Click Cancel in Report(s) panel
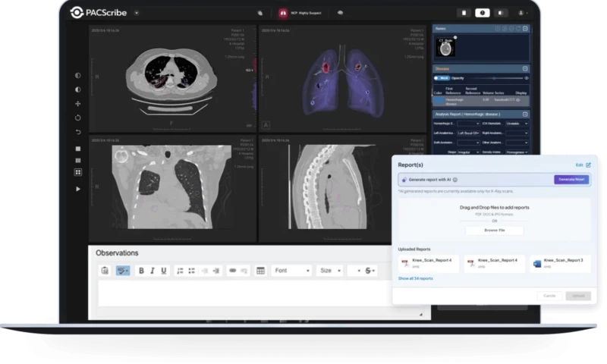607x364 pixels. pos(549,296)
